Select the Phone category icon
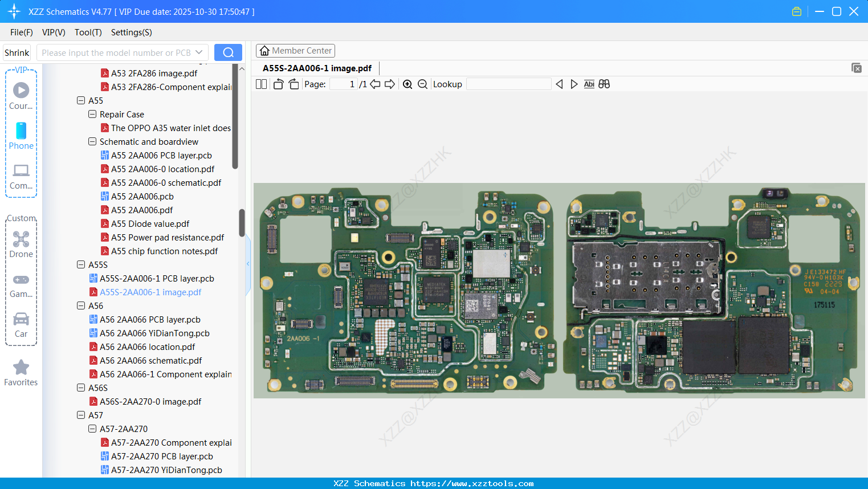Screen dimensions: 868x489 pos(21,136)
